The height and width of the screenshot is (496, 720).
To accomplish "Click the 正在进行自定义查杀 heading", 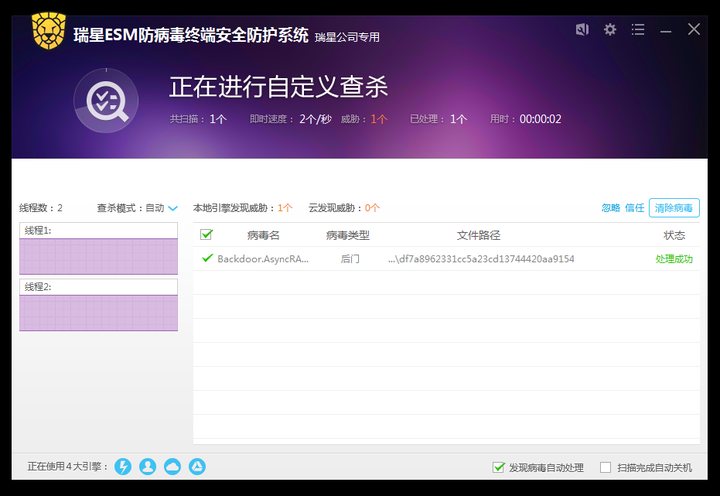I will pyautogui.click(x=279, y=87).
